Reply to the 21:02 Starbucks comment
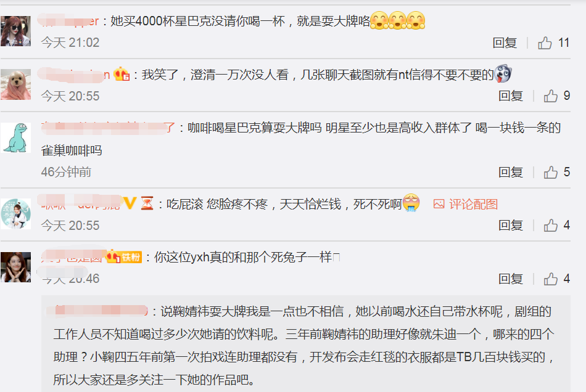The width and height of the screenshot is (586, 392). (505, 43)
